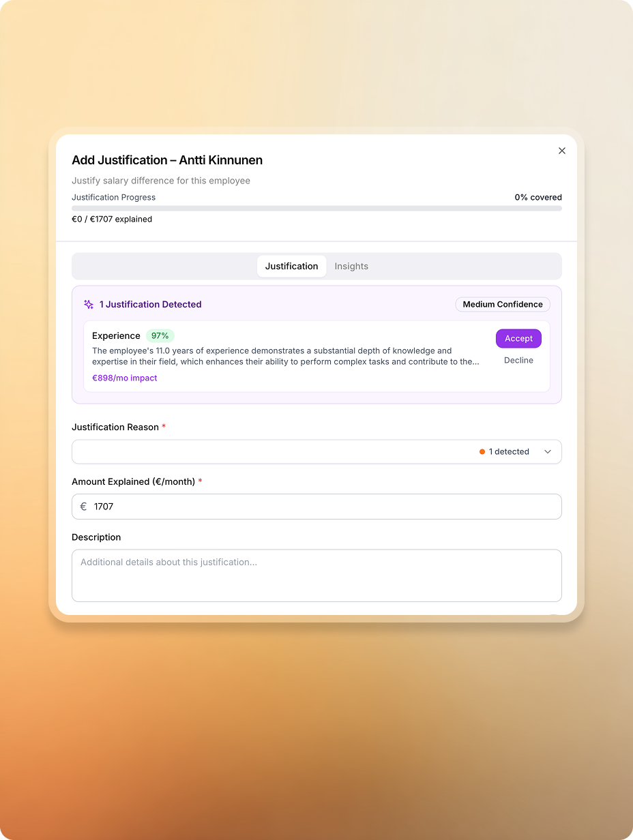This screenshot has width=633, height=840.
Task: Switch to the Insights tab
Action: click(351, 267)
